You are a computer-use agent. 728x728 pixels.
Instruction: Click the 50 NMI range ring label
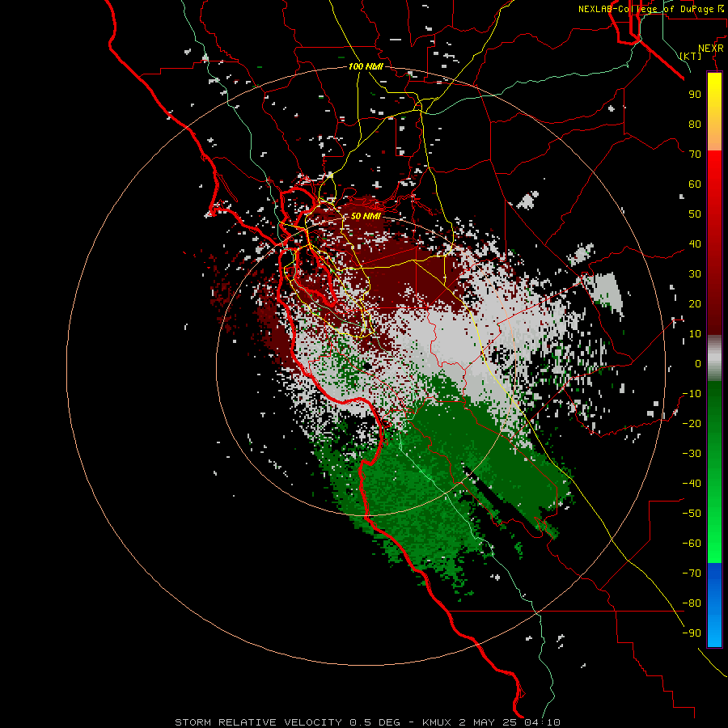point(366,216)
